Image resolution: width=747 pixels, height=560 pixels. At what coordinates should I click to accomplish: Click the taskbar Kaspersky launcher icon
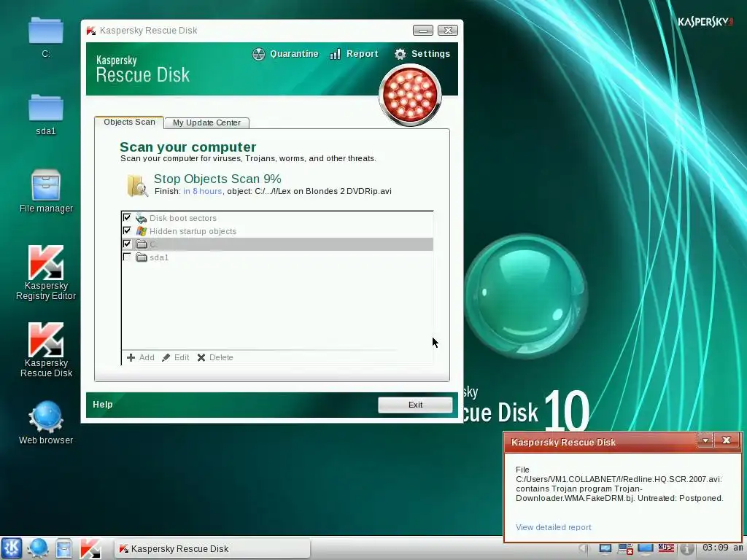(90, 548)
